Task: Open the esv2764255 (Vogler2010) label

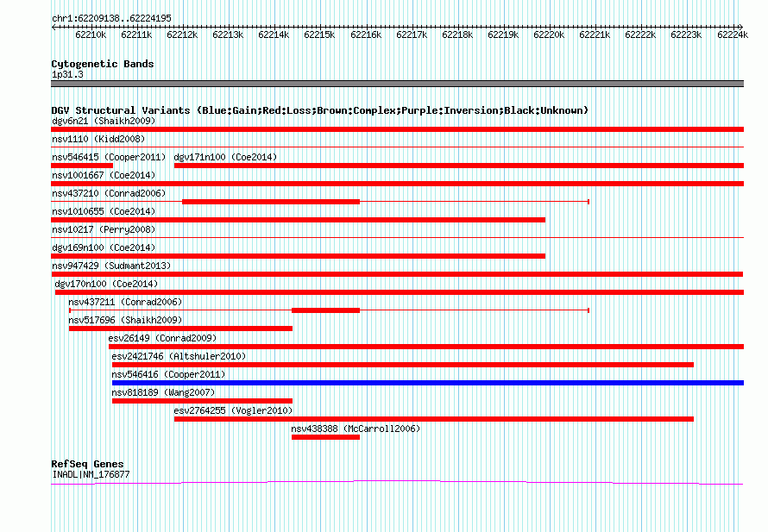Action: (233, 410)
